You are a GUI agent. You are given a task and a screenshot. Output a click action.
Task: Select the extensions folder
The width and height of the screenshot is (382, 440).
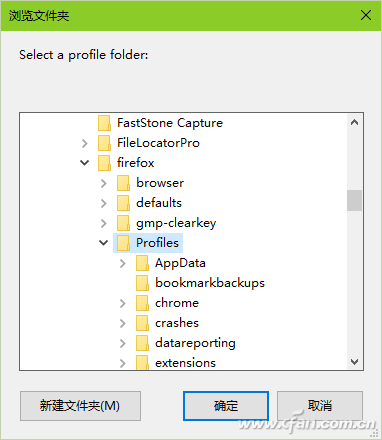tap(186, 363)
